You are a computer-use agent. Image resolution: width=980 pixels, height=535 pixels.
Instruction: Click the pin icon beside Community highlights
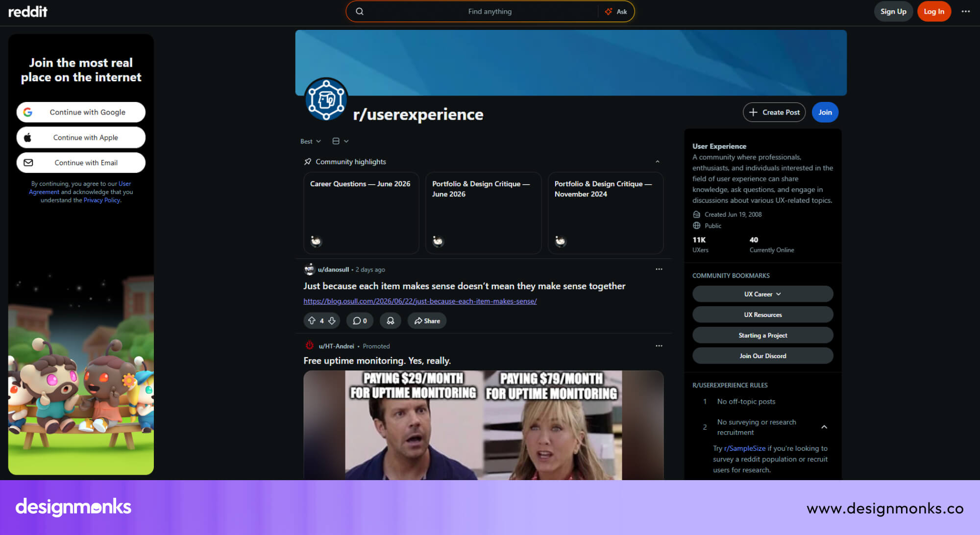coord(307,162)
